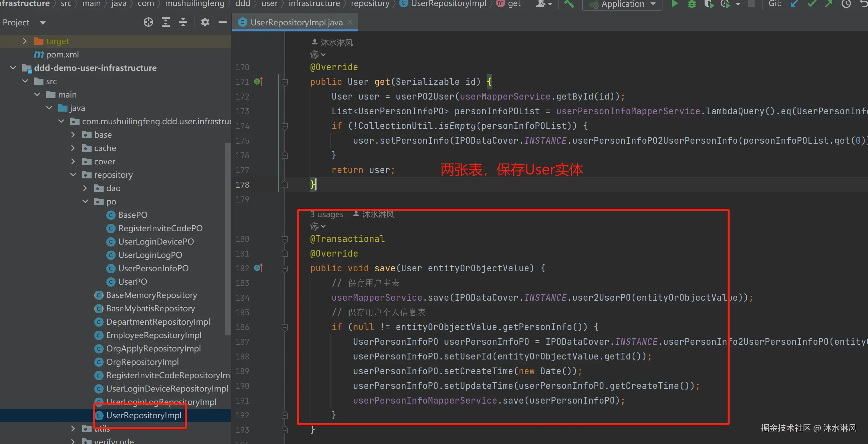Run the Application configuration
The width and height of the screenshot is (868, 444).
pyautogui.click(x=674, y=4)
